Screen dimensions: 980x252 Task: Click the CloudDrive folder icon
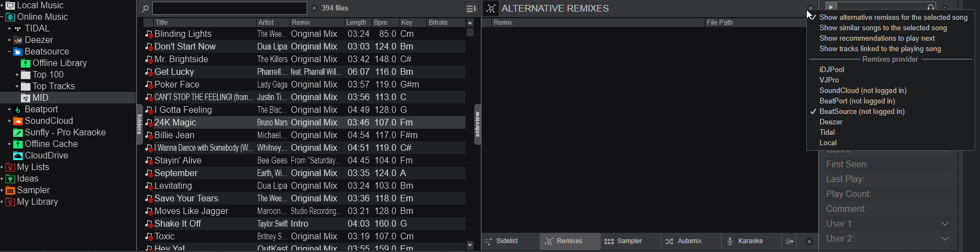point(18,156)
